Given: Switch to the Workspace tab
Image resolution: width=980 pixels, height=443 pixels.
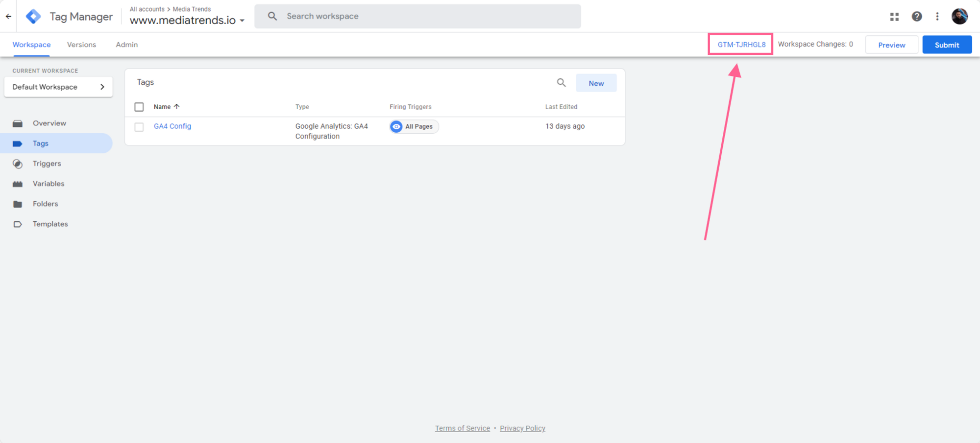Looking at the screenshot, I should pyautogui.click(x=31, y=45).
